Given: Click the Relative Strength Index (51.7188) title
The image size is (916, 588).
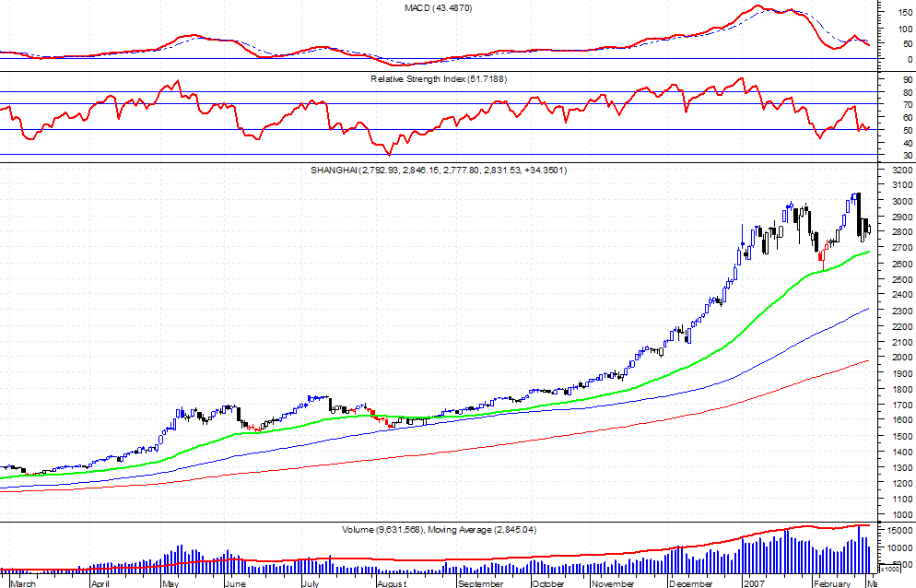Looking at the screenshot, I should point(439,79).
